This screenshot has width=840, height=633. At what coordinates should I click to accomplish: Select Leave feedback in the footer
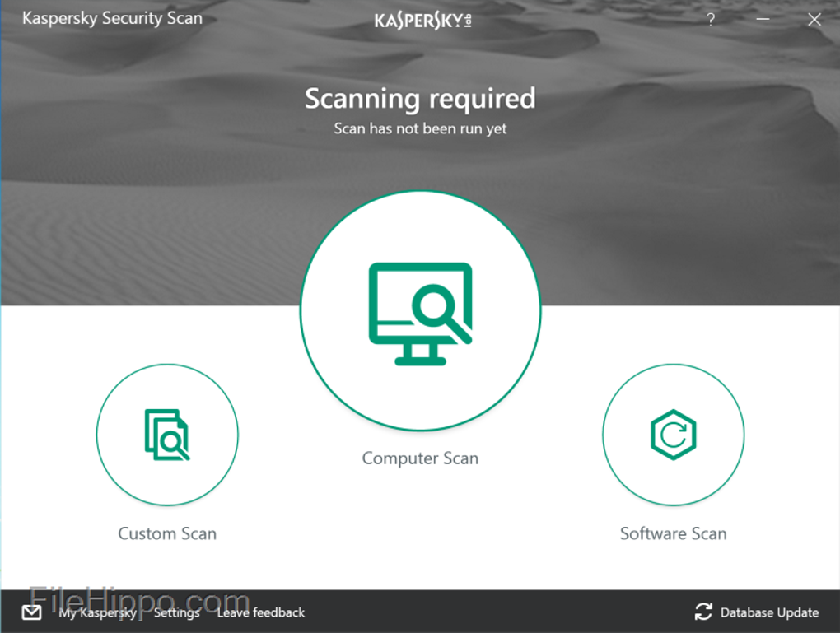click(261, 612)
